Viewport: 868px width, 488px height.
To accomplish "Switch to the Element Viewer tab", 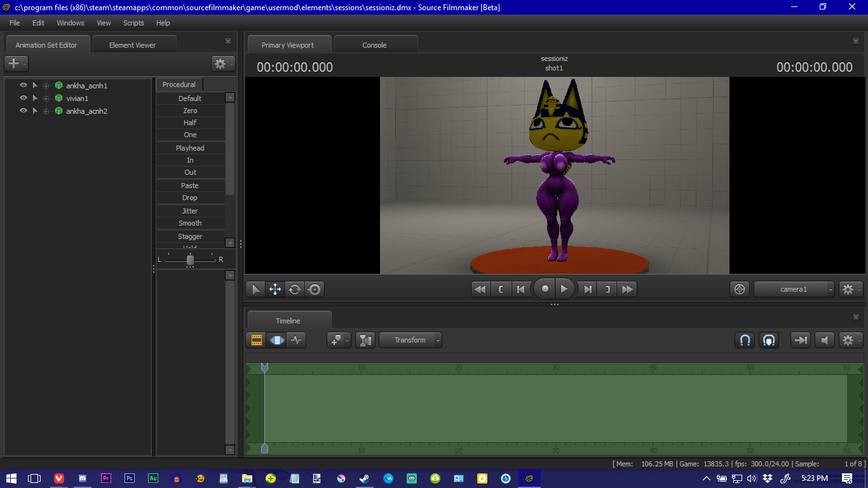I will (132, 45).
